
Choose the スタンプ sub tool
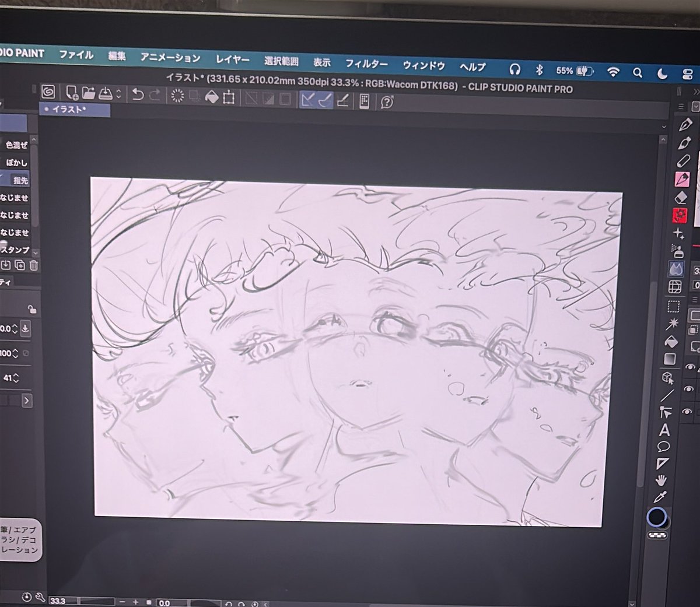point(15,250)
